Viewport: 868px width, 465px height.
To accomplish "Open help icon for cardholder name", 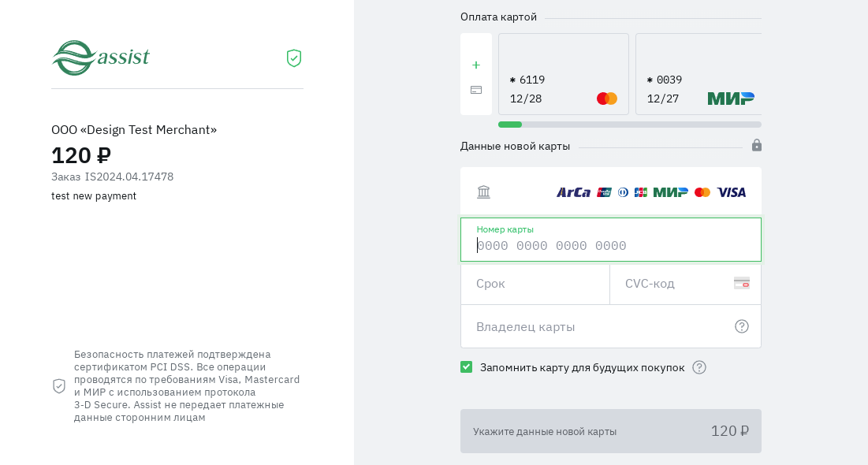I will click(741, 326).
